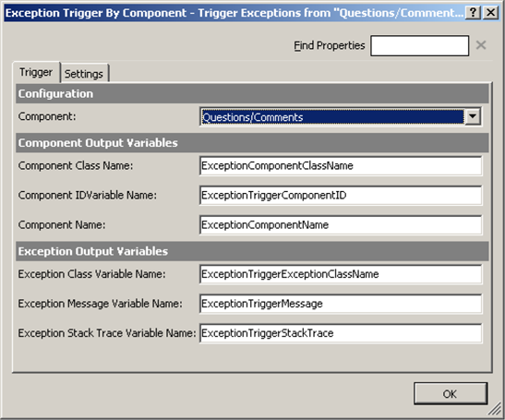This screenshot has height=420, width=505.
Task: Edit the Exception Class Variable Name field
Action: (x=341, y=274)
